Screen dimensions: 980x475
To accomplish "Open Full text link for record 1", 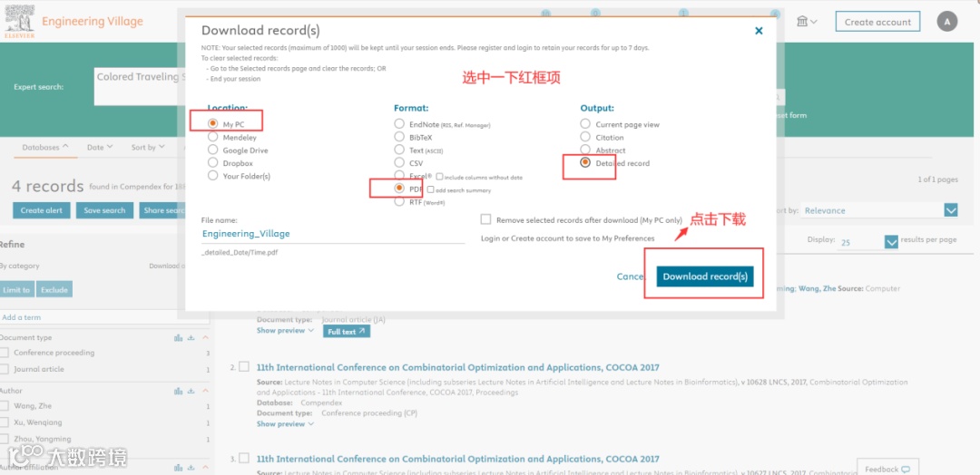I will pyautogui.click(x=347, y=332).
